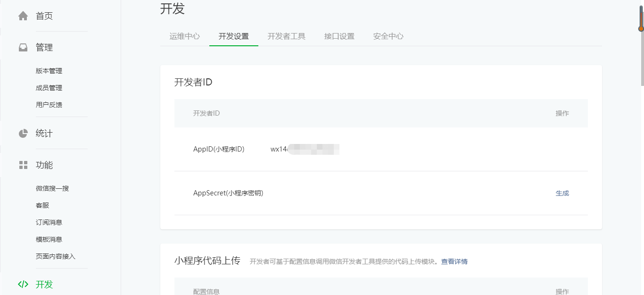
Task: Go to the 接口设置 tab
Action: pyautogui.click(x=339, y=36)
